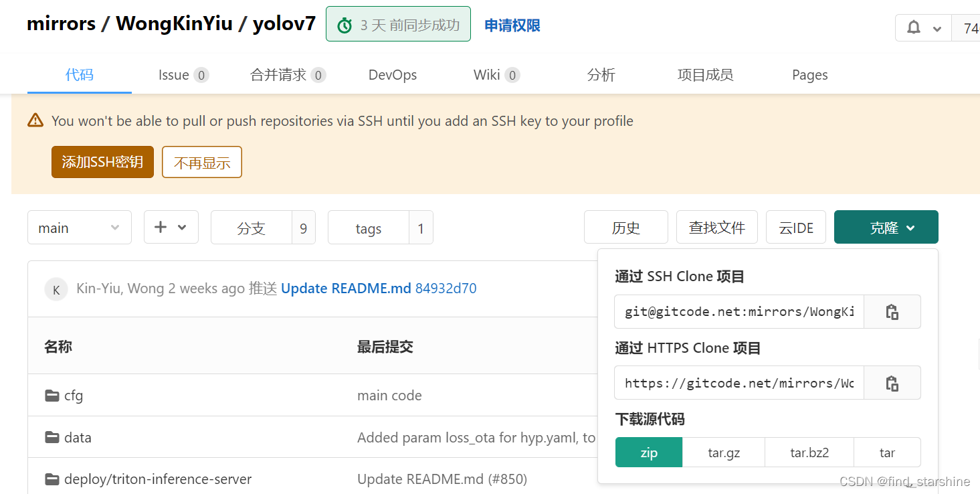Download source code as tar
Screen dimensions: 980x494
pos(888,452)
